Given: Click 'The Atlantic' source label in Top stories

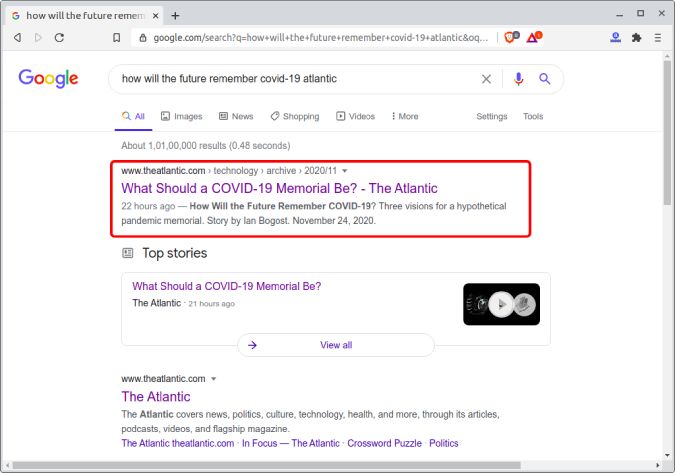Looking at the screenshot, I should pyautogui.click(x=157, y=303).
